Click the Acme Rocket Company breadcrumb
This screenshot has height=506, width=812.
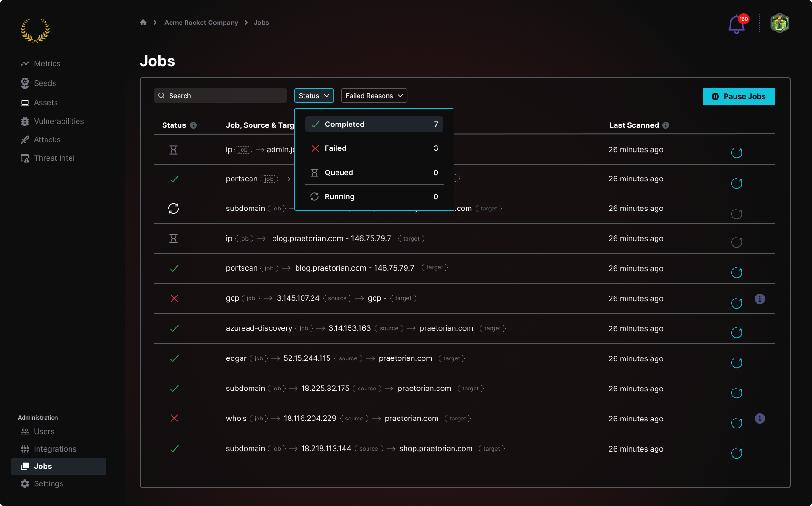201,23
